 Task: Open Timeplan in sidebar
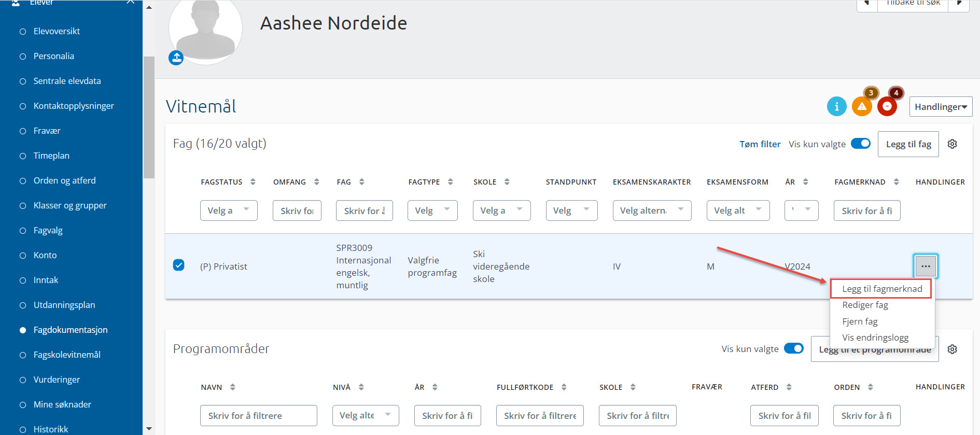51,156
